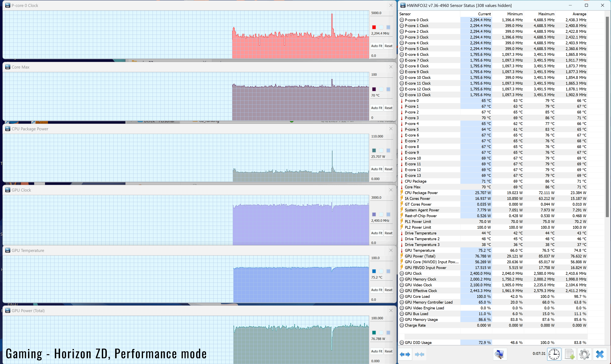Click the GPU Power (Total) graph window icon
611x364 pixels.
pos(8,311)
